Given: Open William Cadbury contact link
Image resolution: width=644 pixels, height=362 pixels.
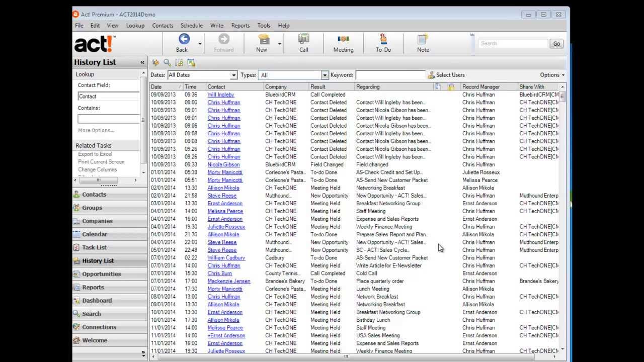Looking at the screenshot, I should tap(226, 258).
